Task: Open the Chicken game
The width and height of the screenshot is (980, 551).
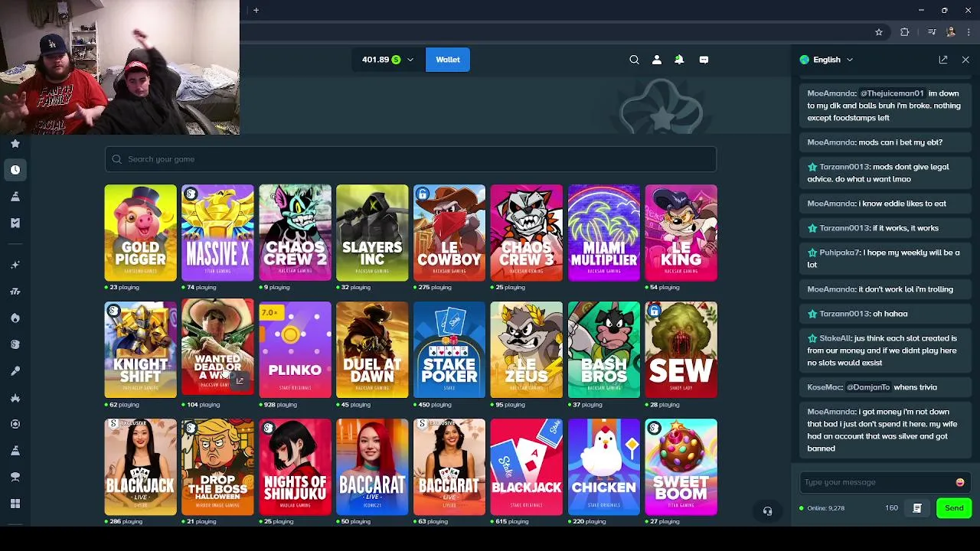Action: [604, 467]
